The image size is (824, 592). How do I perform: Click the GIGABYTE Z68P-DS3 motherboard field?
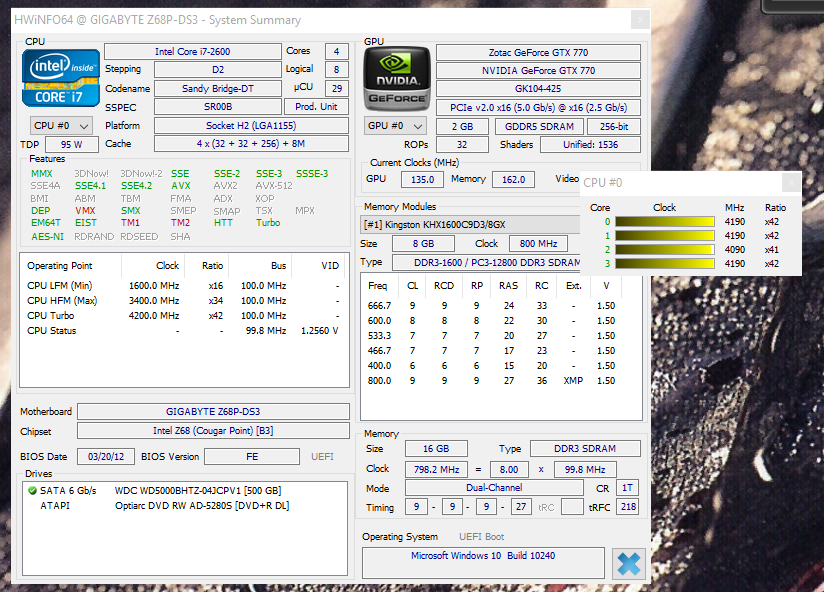coord(213,411)
